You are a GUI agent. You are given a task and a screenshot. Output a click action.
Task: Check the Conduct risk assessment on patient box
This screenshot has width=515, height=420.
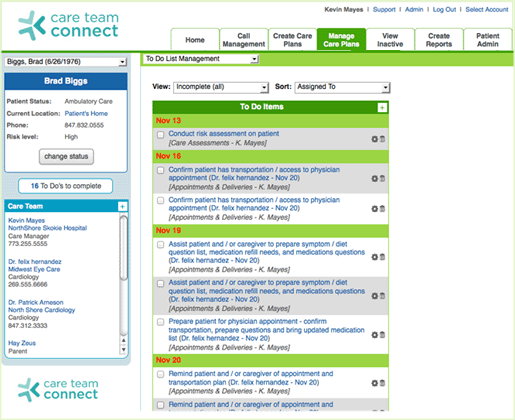tap(161, 135)
